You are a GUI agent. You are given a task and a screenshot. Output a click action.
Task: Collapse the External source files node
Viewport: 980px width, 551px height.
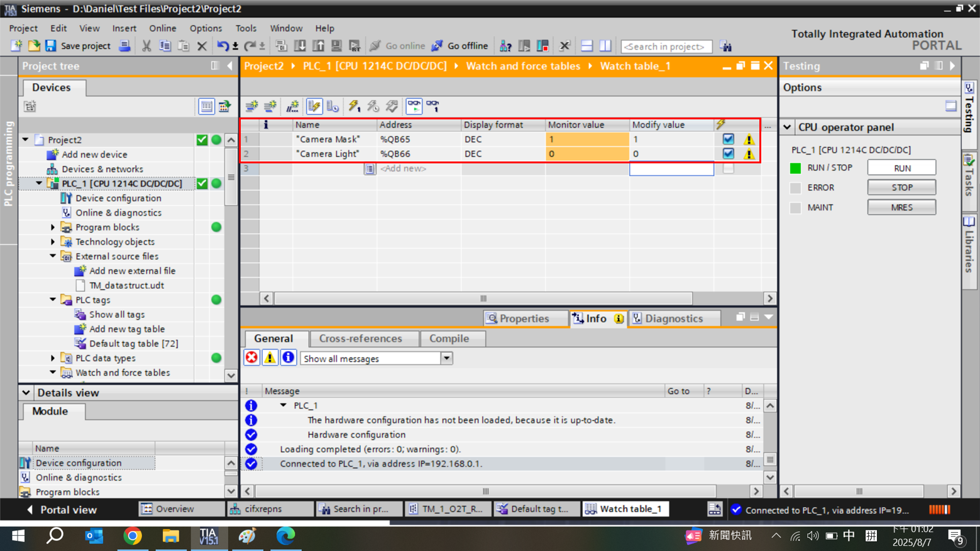[53, 256]
